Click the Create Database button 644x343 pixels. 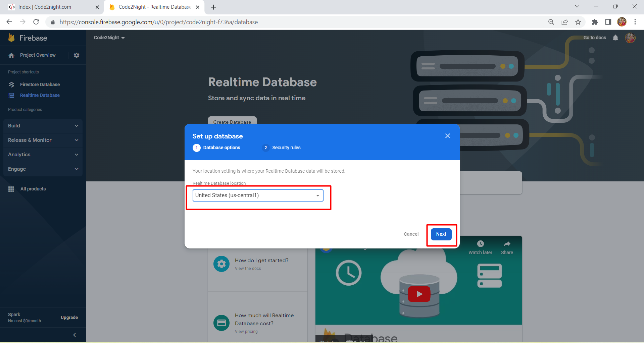click(x=232, y=121)
